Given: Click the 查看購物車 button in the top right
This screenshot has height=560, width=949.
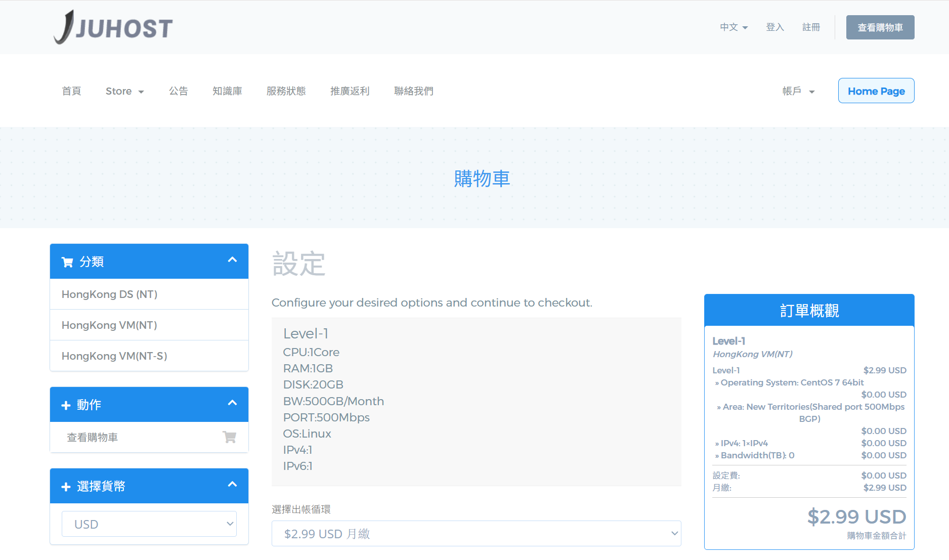Looking at the screenshot, I should [x=880, y=27].
